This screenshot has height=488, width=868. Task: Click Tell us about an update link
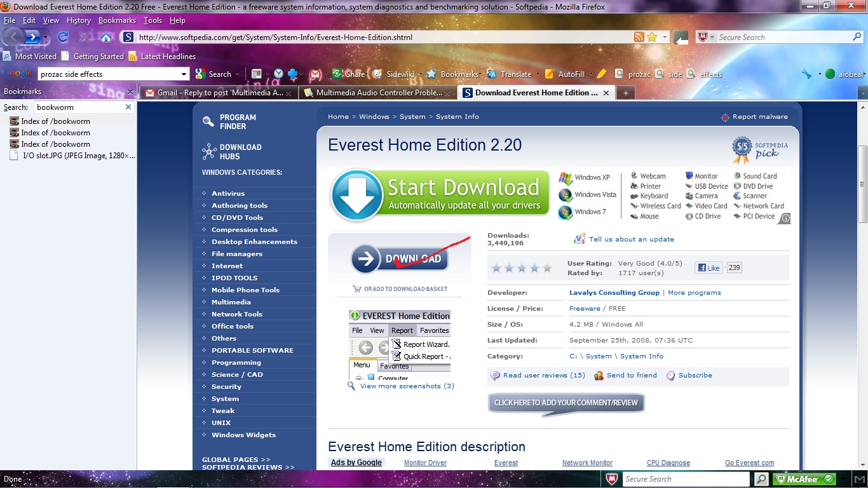631,240
